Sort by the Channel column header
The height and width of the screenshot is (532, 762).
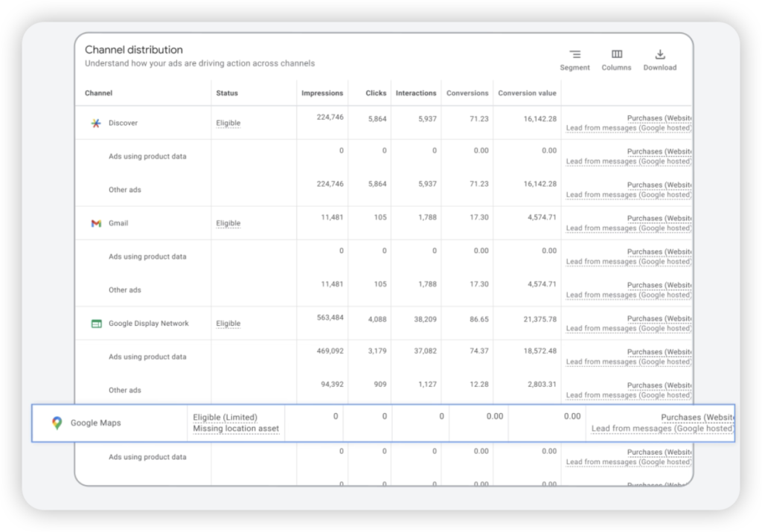99,93
